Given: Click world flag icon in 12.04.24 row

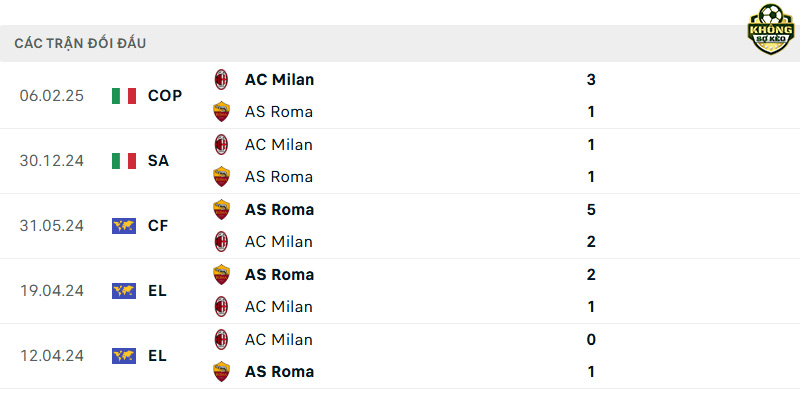Looking at the screenshot, I should [124, 356].
